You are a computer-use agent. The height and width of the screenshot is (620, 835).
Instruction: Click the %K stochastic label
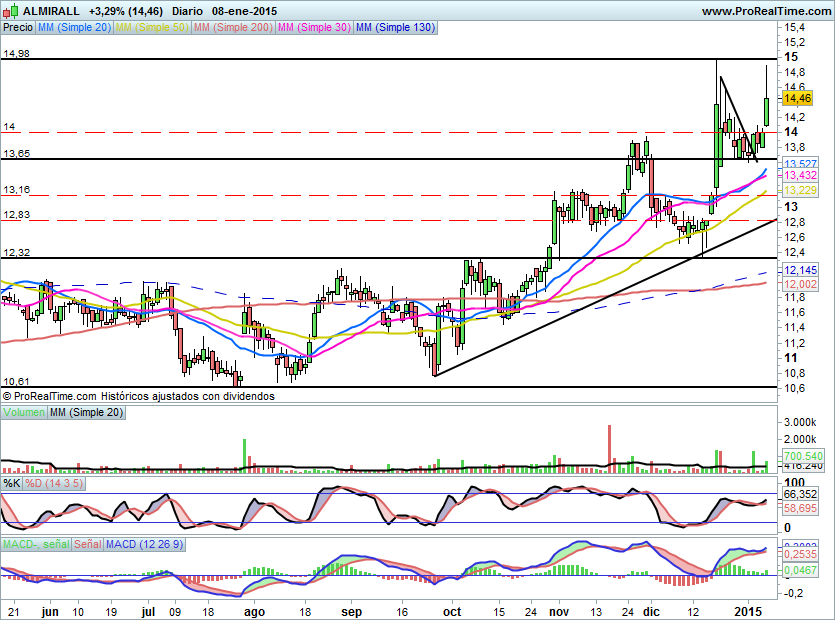point(12,483)
